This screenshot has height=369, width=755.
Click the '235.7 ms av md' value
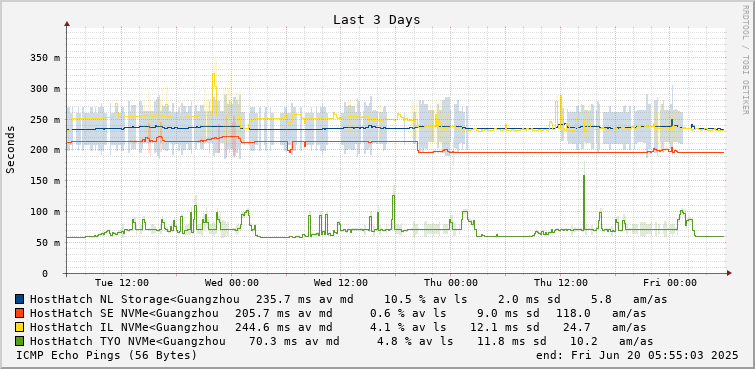304,299
